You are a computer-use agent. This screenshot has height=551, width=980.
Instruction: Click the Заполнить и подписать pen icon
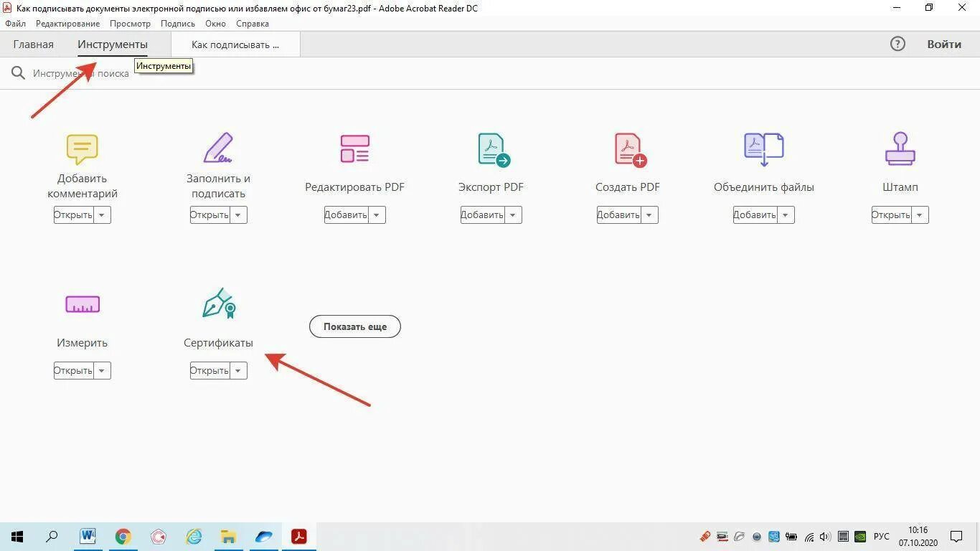click(218, 149)
